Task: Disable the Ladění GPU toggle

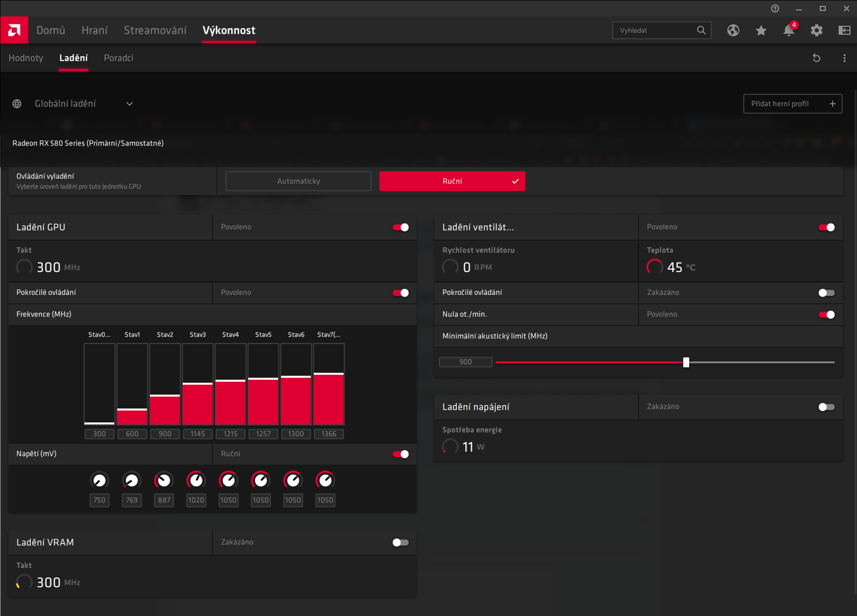Action: click(x=401, y=227)
